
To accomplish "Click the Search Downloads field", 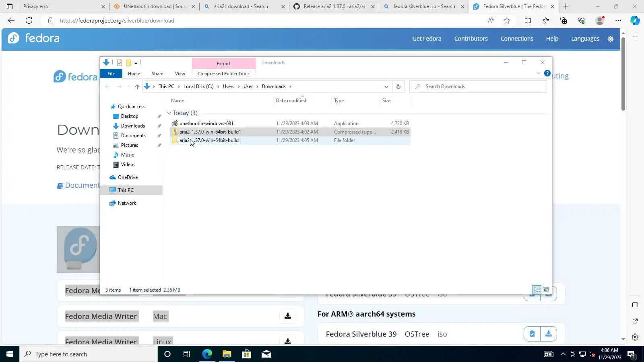I will [478, 86].
